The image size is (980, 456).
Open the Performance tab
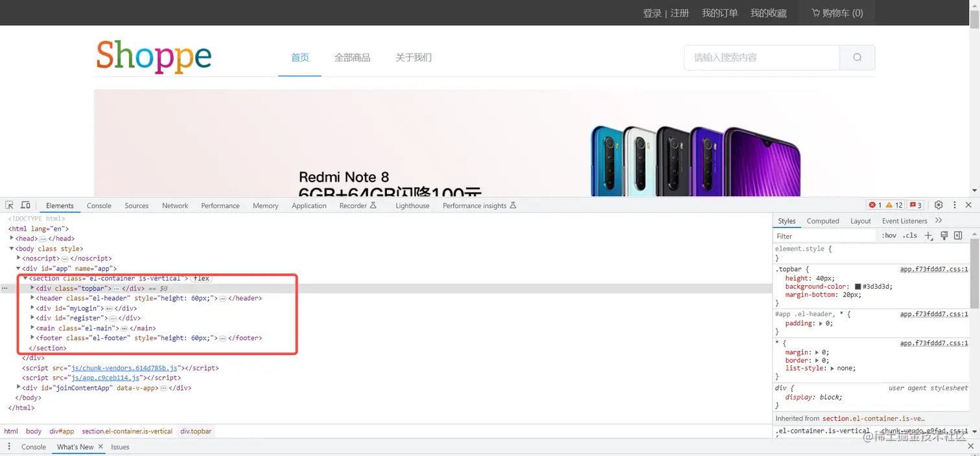[x=220, y=205]
